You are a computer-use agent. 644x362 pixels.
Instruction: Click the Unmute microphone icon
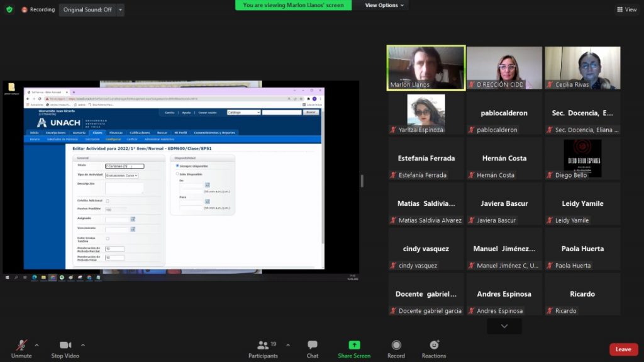coord(21,345)
